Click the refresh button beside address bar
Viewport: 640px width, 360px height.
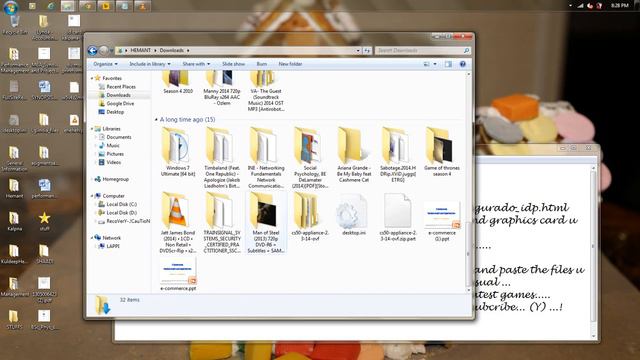(x=367, y=51)
